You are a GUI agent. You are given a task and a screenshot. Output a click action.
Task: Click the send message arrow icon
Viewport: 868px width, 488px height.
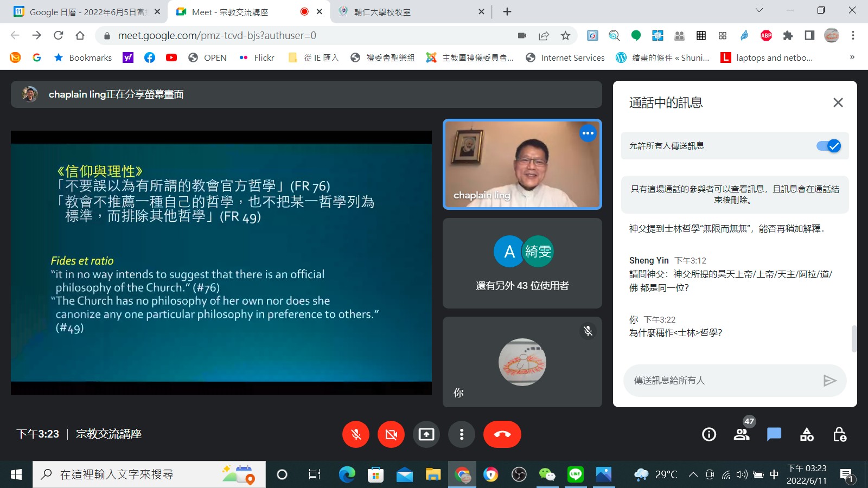point(829,381)
